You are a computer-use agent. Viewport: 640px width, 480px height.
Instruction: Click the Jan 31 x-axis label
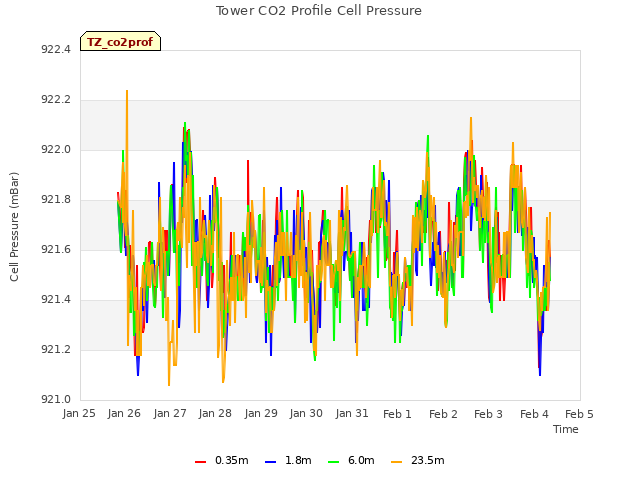(x=352, y=414)
